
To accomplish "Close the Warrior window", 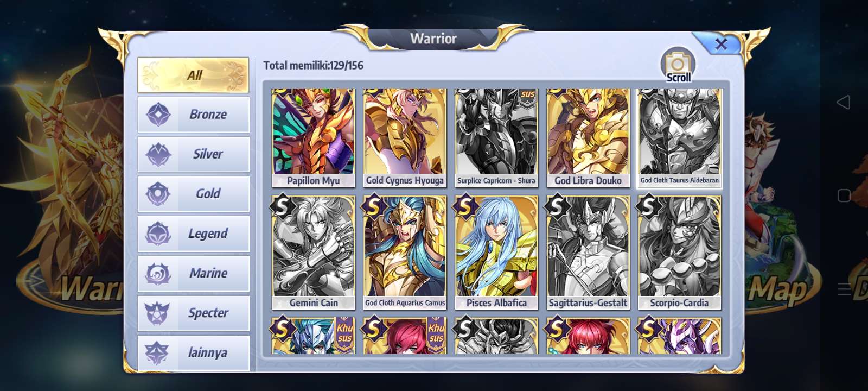I will (720, 44).
